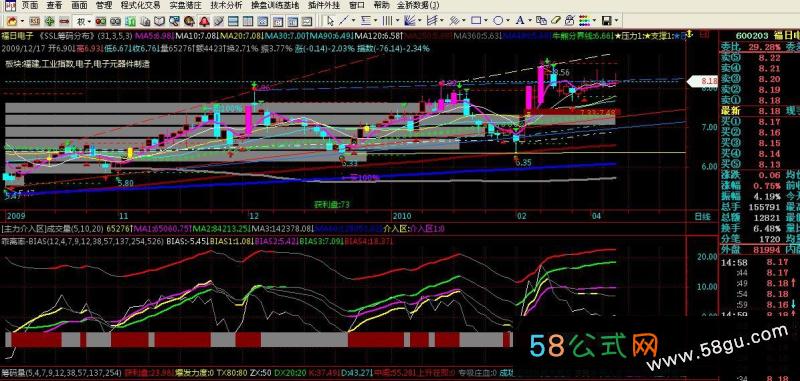The height and width of the screenshot is (381, 800).
Task: Choose the rectangle drawing tool
Action: 476,20
